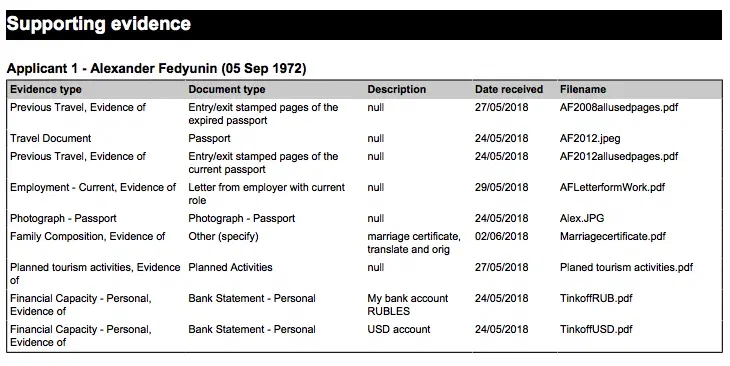Click the Date received column header
730x366 pixels.
509,89
